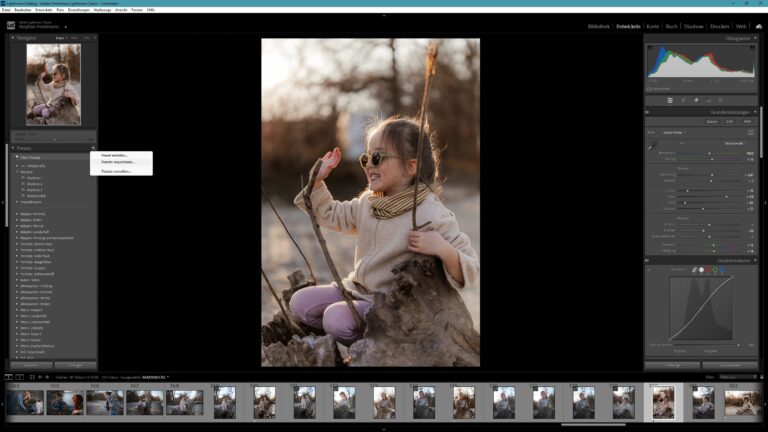The width and height of the screenshot is (768, 432).
Task: Select the white point curve channel icon
Action: pyautogui.click(x=701, y=270)
